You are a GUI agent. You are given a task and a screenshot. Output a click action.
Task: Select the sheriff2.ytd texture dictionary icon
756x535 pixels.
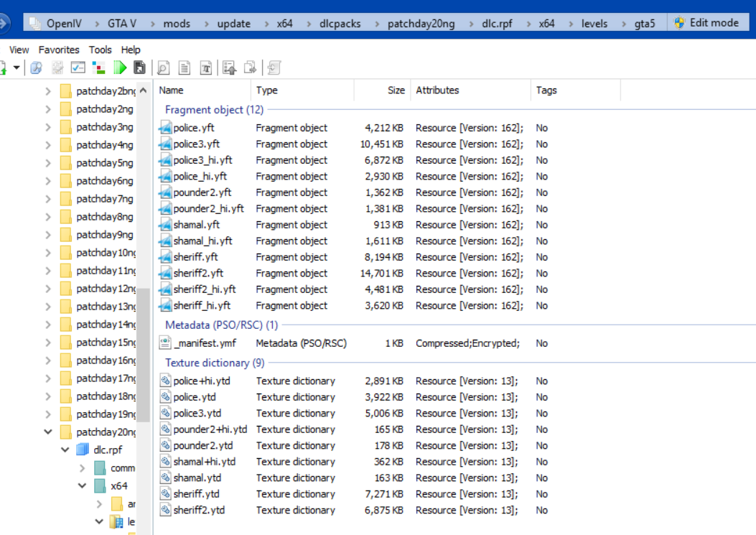pos(166,511)
